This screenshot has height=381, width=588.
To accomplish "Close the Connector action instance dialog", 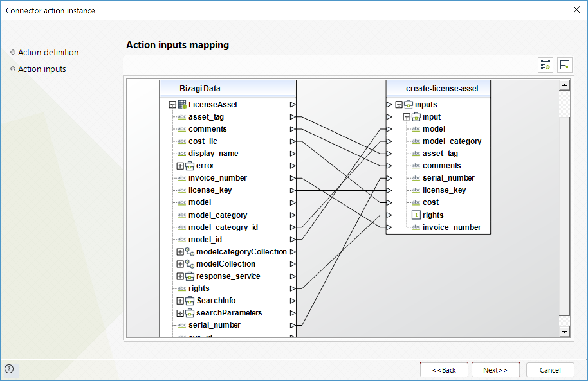I will point(576,10).
